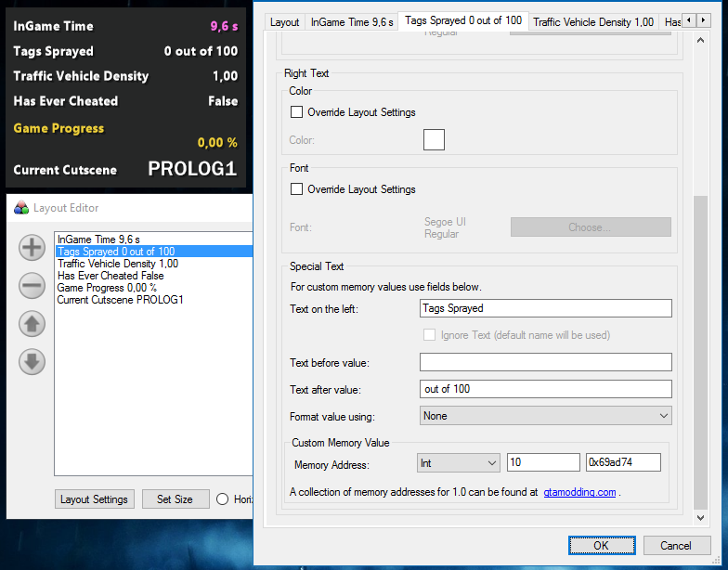Select InGame Time 9,6 s list row
This screenshot has height=570, width=728.
(x=154, y=240)
